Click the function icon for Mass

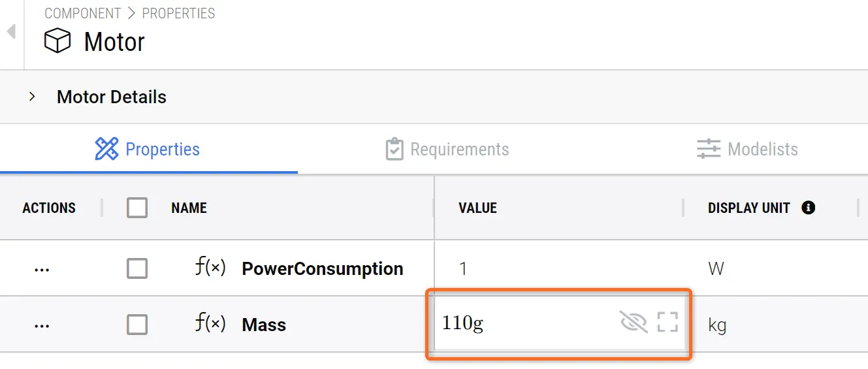point(210,324)
